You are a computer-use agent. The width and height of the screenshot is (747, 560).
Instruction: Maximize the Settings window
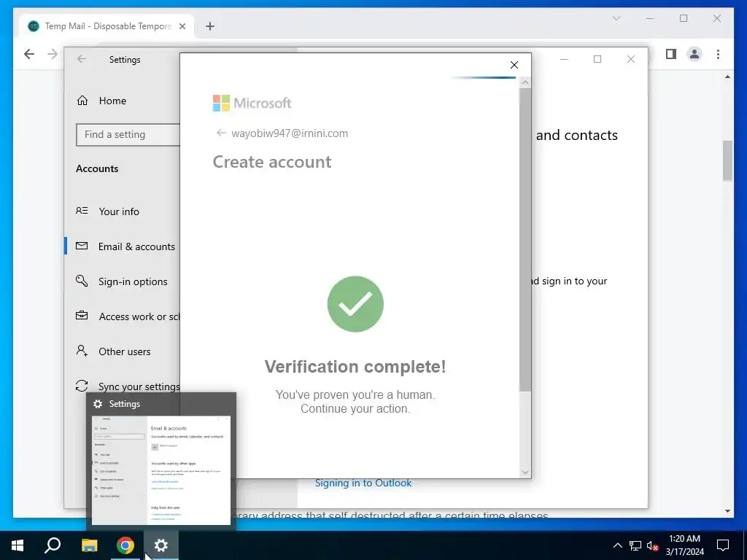point(597,59)
